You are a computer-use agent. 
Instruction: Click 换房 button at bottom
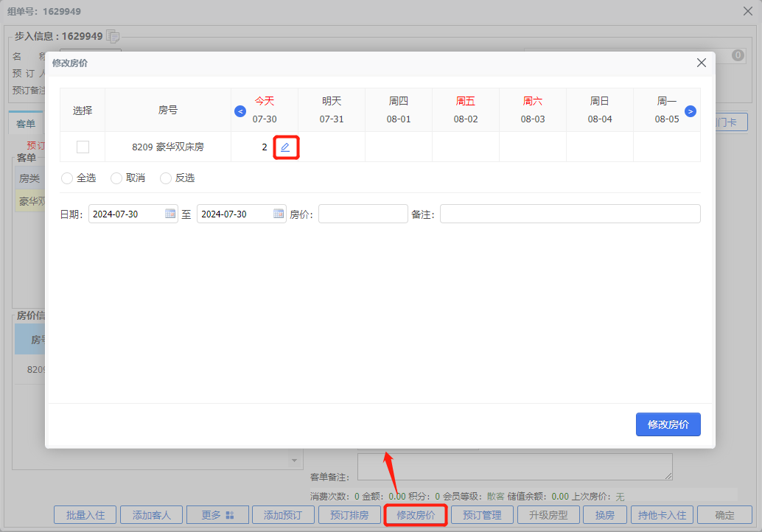(605, 515)
